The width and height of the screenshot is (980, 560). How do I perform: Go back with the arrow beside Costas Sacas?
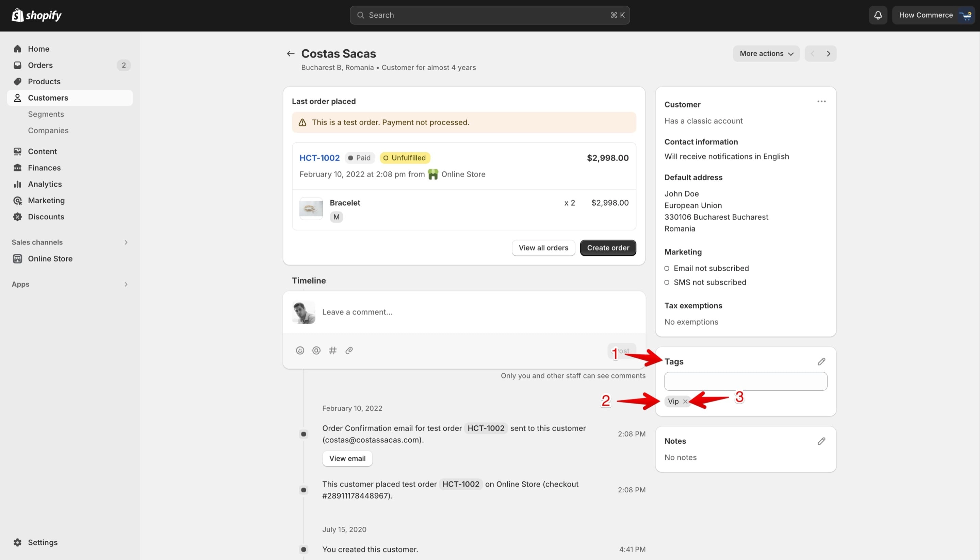(291, 53)
